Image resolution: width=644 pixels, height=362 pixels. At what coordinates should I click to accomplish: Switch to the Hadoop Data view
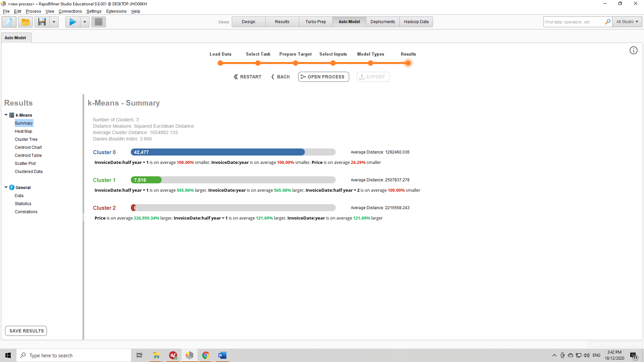coord(416,22)
